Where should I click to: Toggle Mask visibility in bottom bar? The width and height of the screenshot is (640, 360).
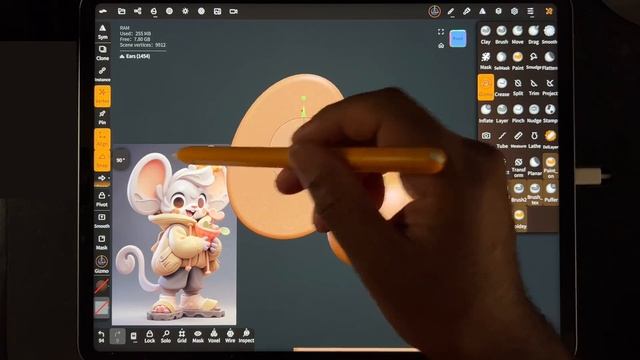point(198,336)
